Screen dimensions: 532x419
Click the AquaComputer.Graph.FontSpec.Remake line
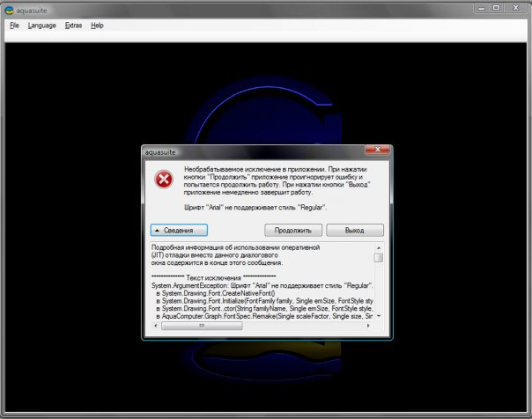pyautogui.click(x=264, y=316)
